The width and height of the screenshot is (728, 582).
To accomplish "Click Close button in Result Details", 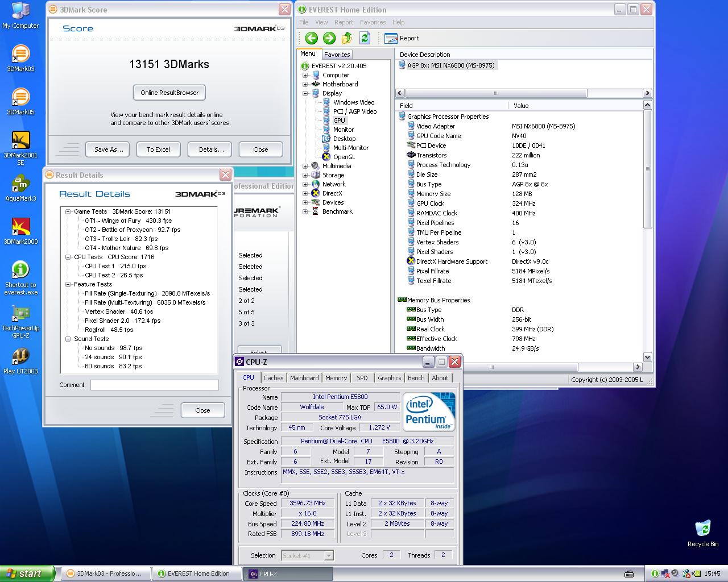I will coord(202,410).
